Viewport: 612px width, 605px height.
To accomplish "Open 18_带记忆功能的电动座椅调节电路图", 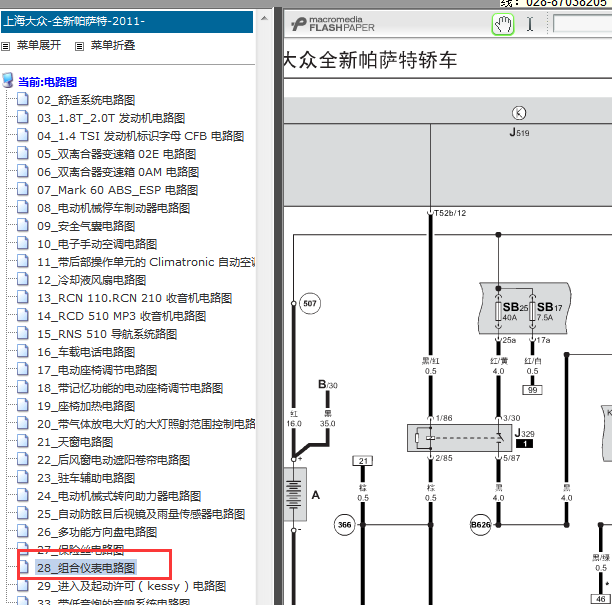I will [130, 388].
